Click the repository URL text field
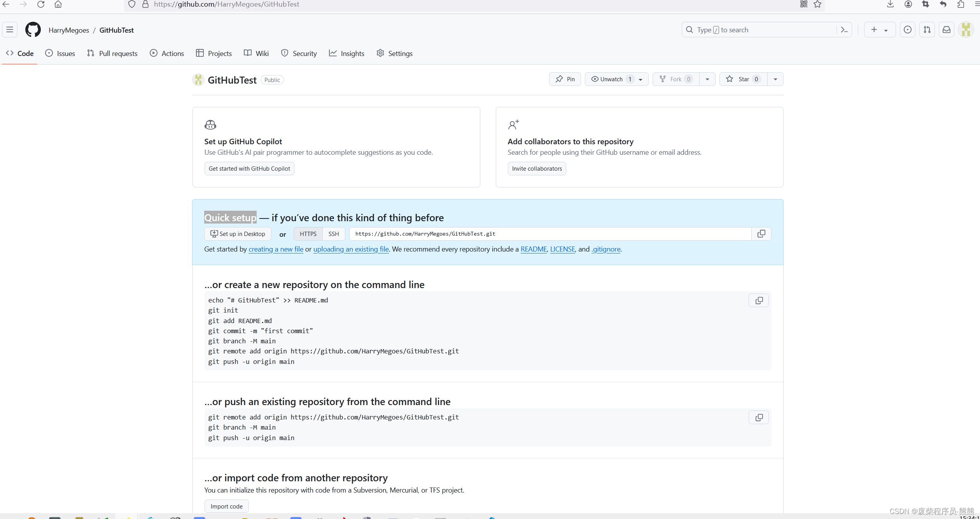This screenshot has height=519, width=980. click(x=550, y=234)
